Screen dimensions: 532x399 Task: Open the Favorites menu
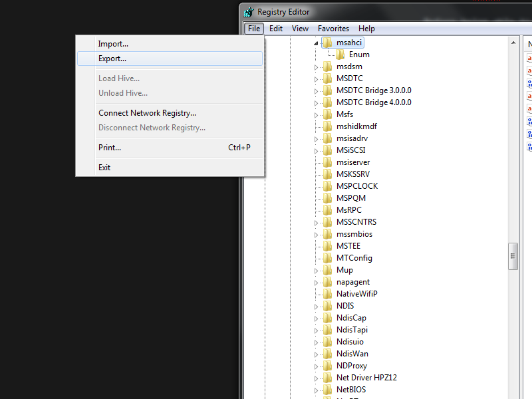(x=333, y=29)
